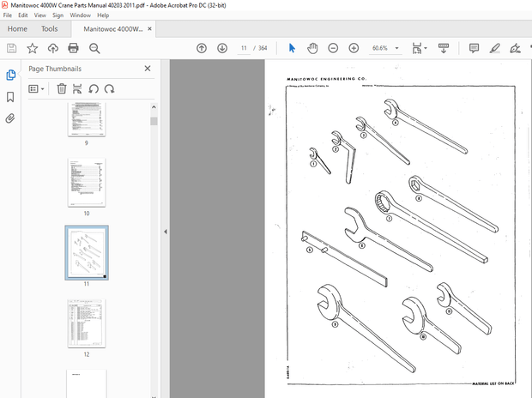
Task: Open the Bookmarks sidebar icon
Action: [10, 97]
